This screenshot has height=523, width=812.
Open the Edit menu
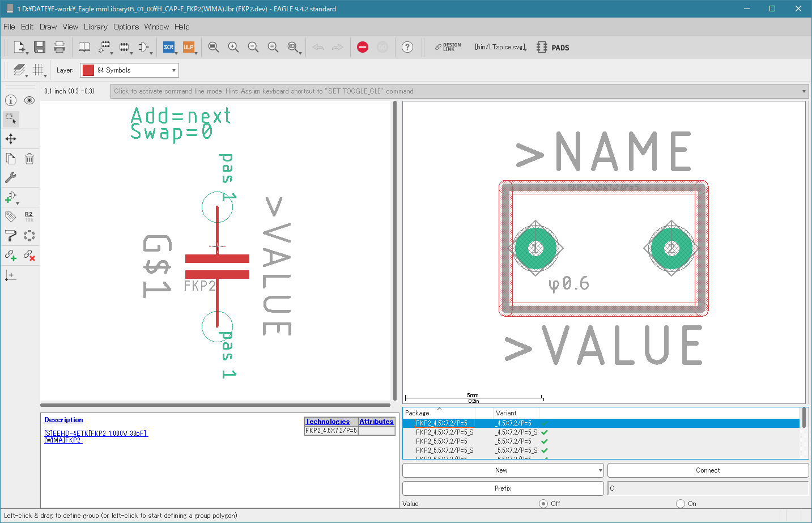27,27
